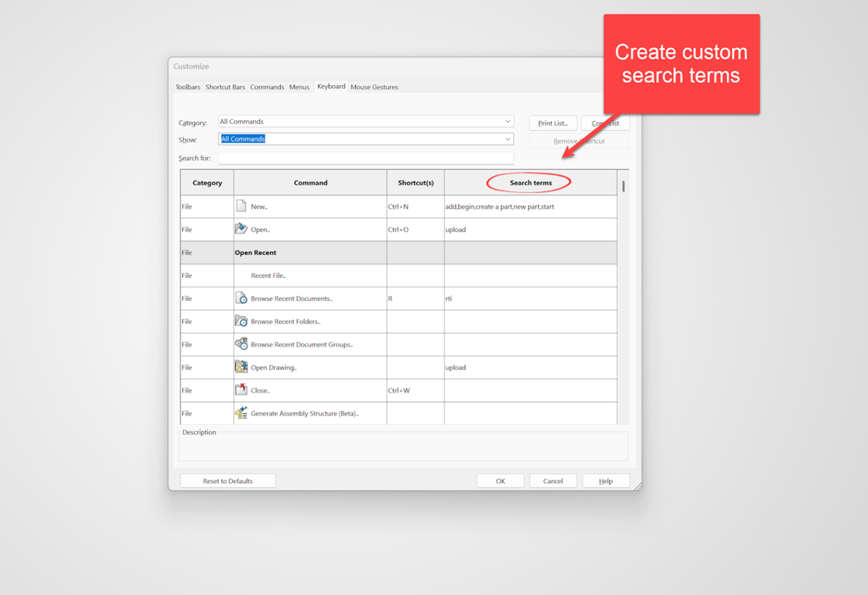Click "upload" search term in Open row
This screenshot has width=868, height=595.
pos(531,229)
